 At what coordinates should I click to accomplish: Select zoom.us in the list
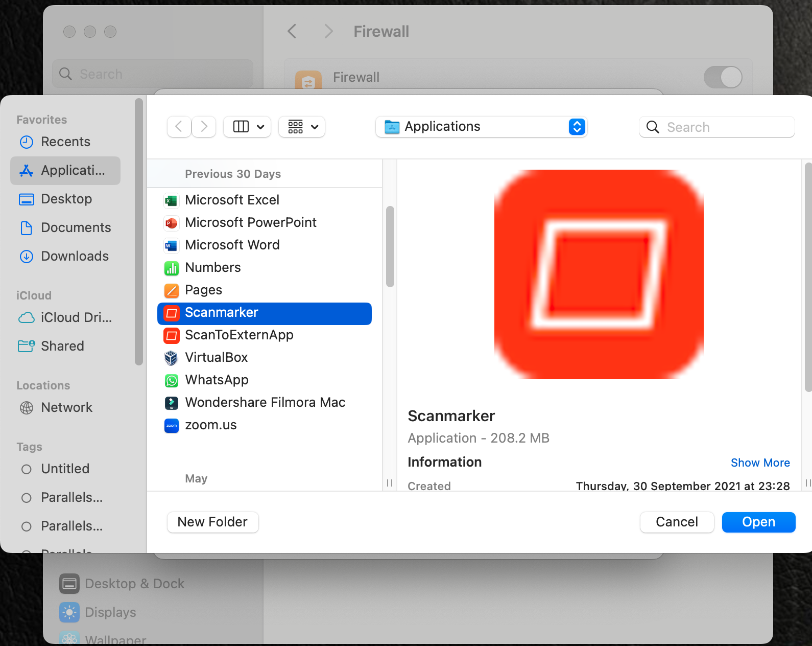(265, 425)
